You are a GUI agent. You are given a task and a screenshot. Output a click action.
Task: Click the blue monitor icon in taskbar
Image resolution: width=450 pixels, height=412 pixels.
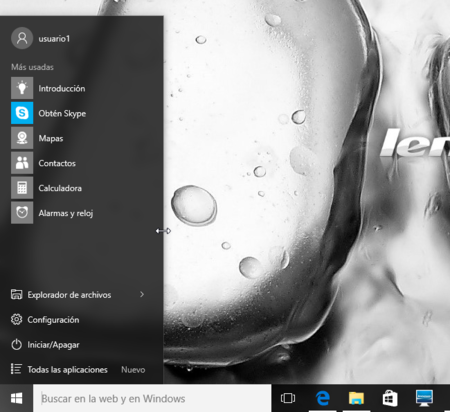(x=424, y=398)
